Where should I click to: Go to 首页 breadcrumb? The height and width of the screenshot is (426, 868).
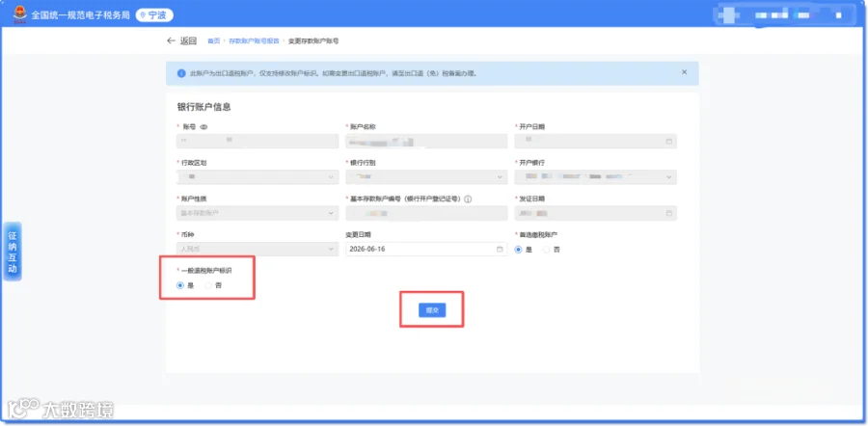214,40
